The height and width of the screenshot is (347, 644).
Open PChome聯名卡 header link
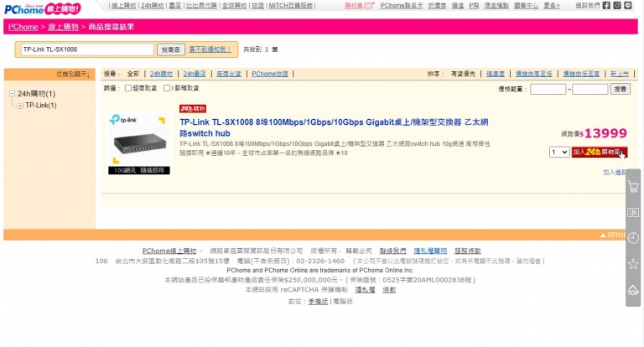point(401,5)
